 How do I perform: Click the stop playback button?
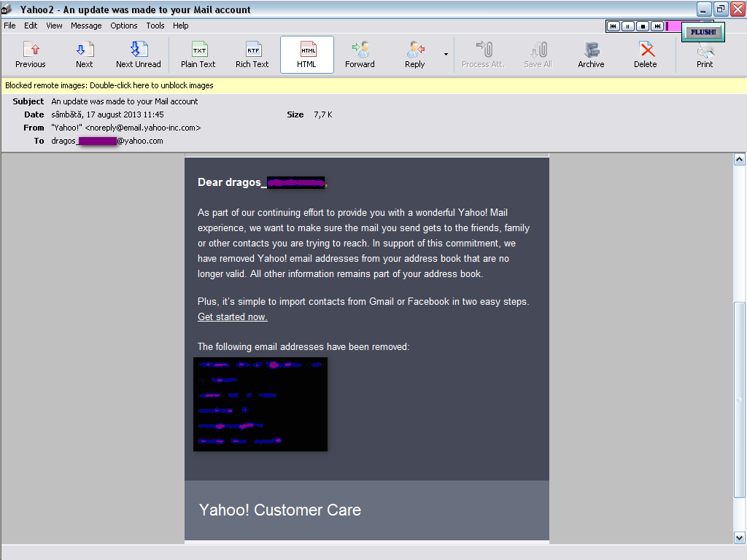[643, 26]
